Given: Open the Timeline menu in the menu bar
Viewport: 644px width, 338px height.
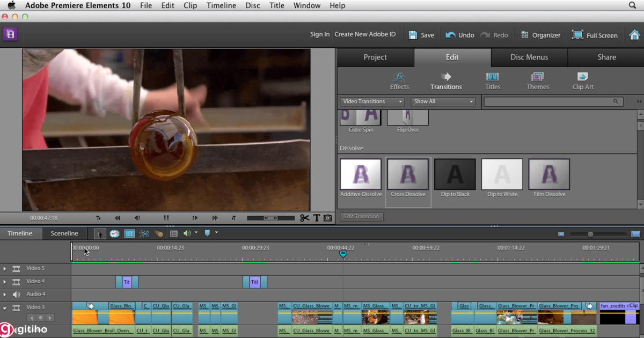Looking at the screenshot, I should (221, 5).
